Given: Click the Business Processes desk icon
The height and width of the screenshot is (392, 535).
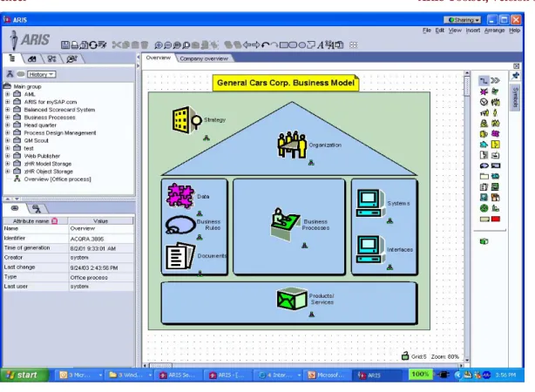Looking at the screenshot, I should (286, 225).
